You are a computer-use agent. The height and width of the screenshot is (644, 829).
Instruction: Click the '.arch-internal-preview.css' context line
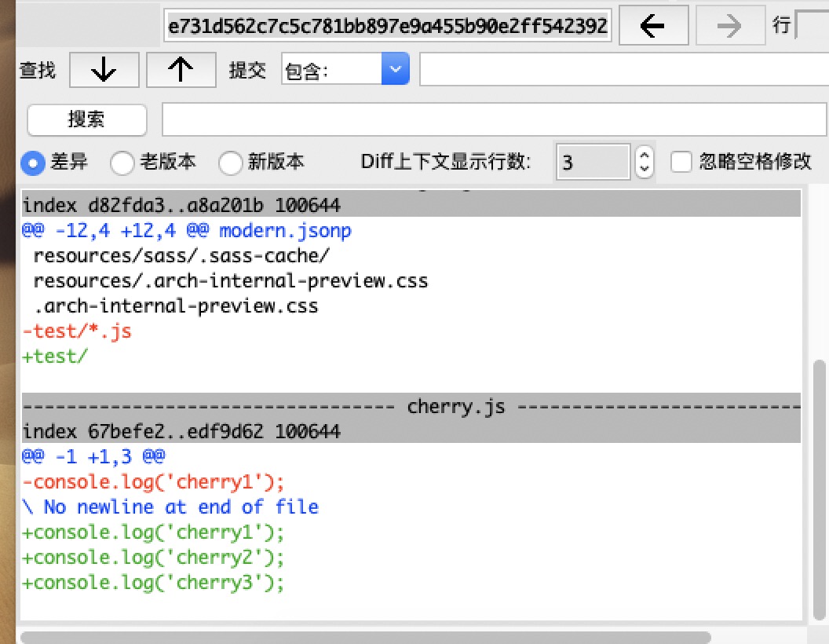coord(176,306)
